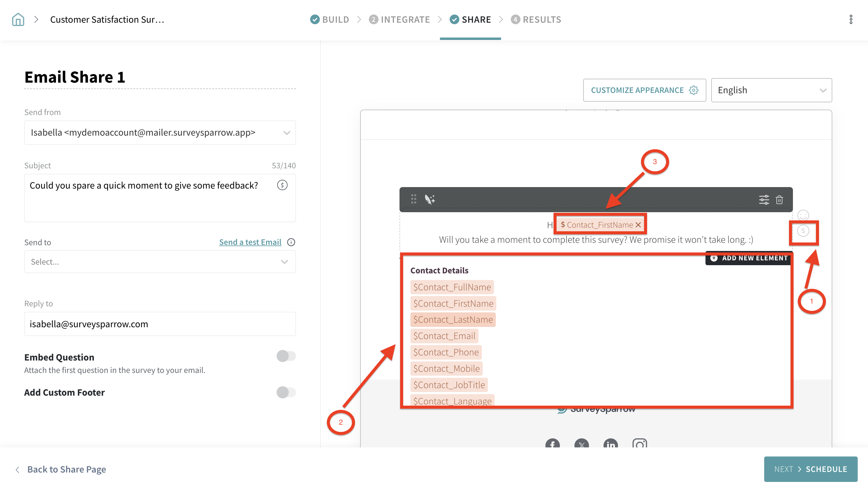Open the AI writing assistant feather icon

(x=430, y=199)
